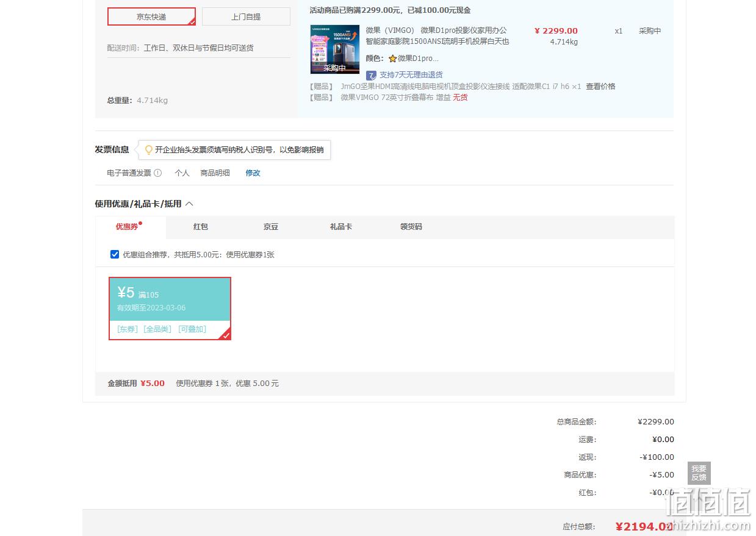The height and width of the screenshot is (536, 756).
Task: Open 支持7天无理由退货 link
Action: point(411,75)
